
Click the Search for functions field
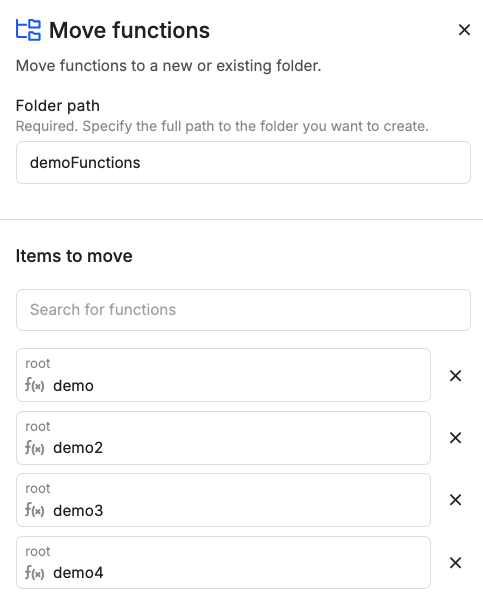point(243,310)
